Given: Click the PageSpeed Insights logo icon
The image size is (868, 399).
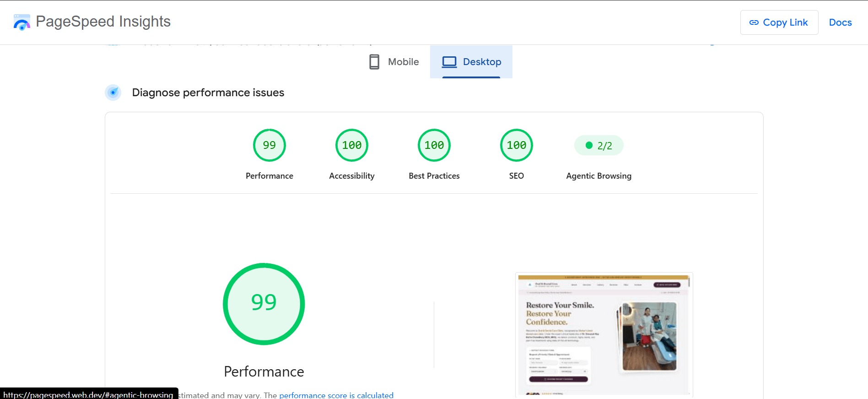Looking at the screenshot, I should tap(22, 22).
